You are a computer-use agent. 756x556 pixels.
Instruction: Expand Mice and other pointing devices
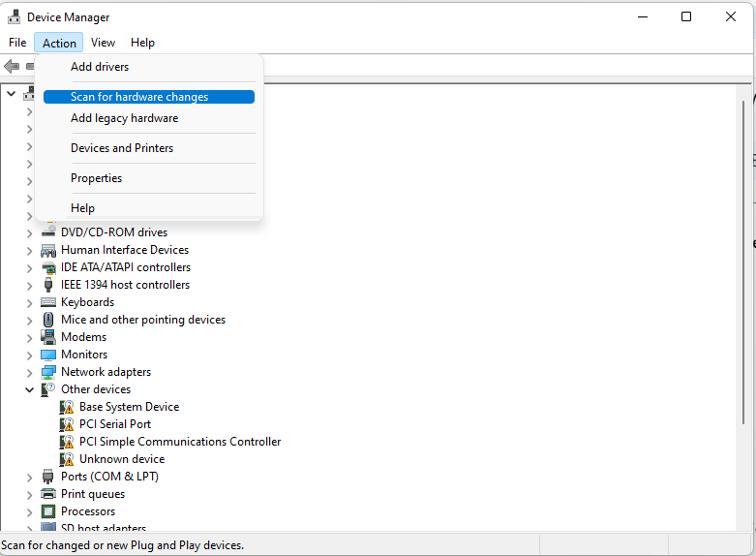click(29, 320)
